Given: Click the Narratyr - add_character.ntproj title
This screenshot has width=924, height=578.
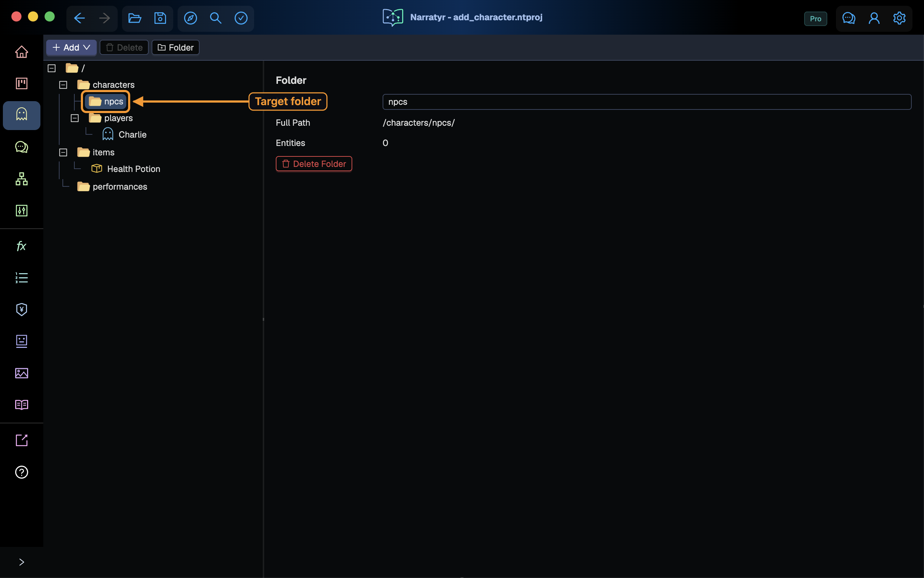Looking at the screenshot, I should click(x=476, y=17).
